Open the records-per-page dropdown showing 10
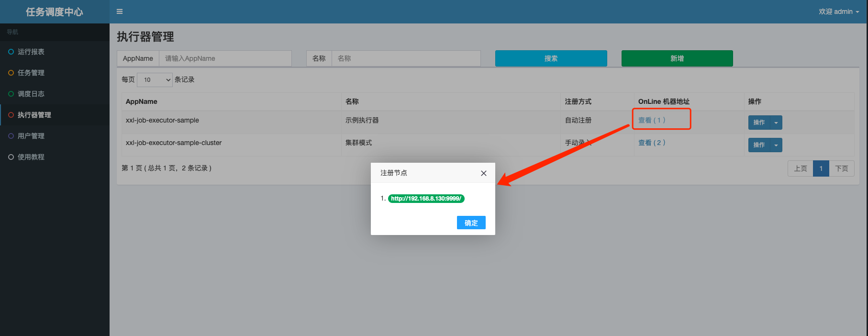The image size is (868, 336). click(x=155, y=80)
